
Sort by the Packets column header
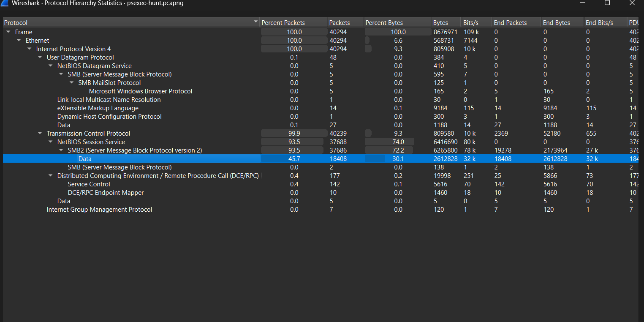(345, 22)
